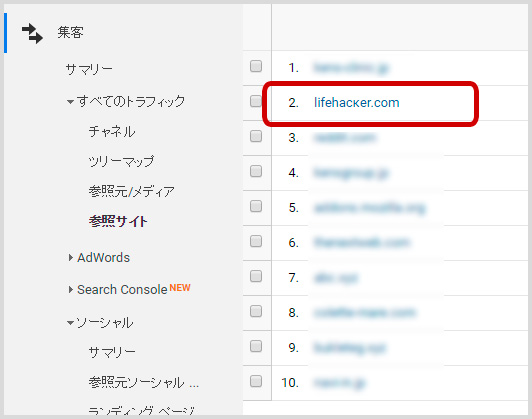Collapse the すべてのトラフィック section
The width and height of the screenshot is (532, 419).
[x=70, y=101]
